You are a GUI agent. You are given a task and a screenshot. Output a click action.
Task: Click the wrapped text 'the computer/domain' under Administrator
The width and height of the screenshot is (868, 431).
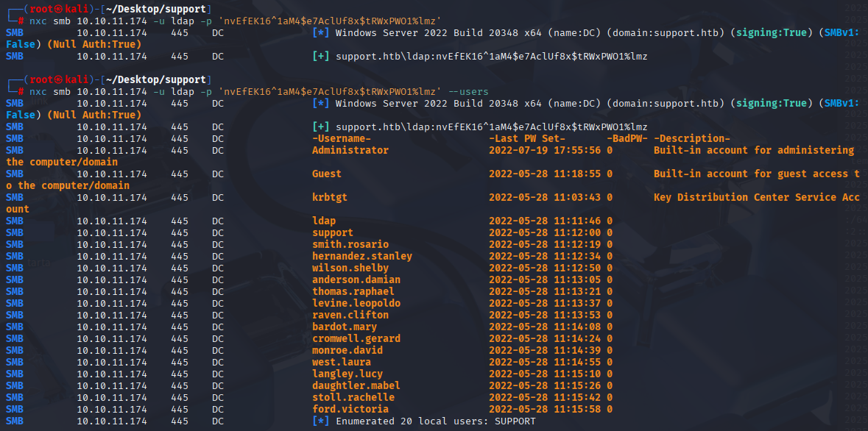(x=62, y=162)
